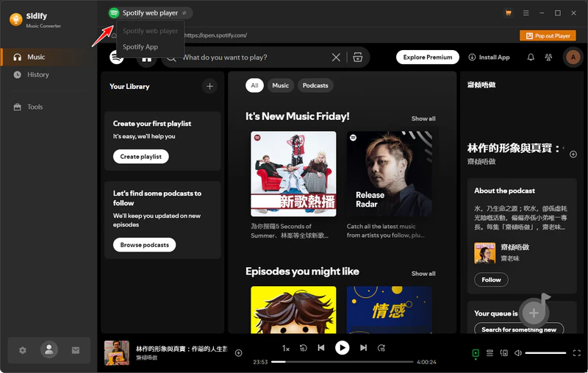Screen dimensions: 588x373
Task: Skip forward 15 seconds
Action: point(381,348)
